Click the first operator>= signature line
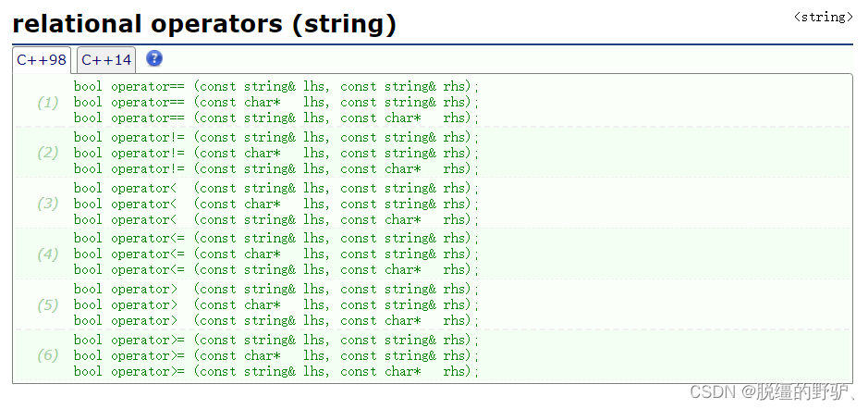This screenshot has width=868, height=409. (276, 340)
